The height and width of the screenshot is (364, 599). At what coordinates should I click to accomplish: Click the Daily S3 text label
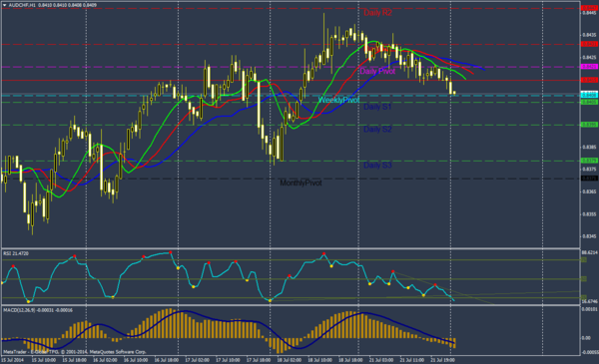[377, 166]
